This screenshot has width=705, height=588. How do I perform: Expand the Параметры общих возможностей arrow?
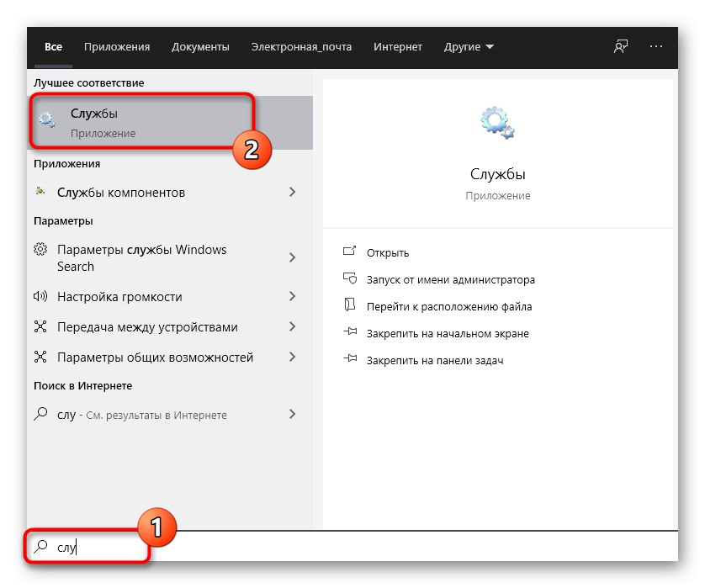(292, 357)
